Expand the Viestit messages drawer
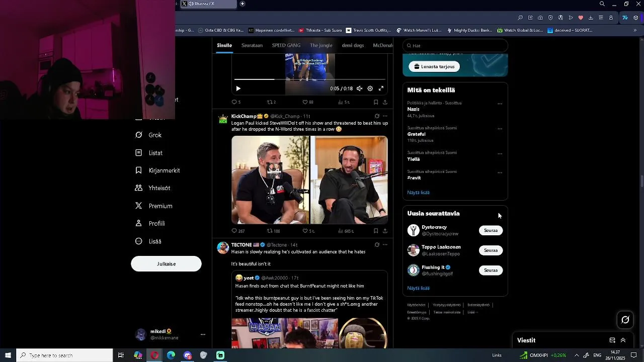Image resolution: width=644 pixels, height=362 pixels. [623, 340]
